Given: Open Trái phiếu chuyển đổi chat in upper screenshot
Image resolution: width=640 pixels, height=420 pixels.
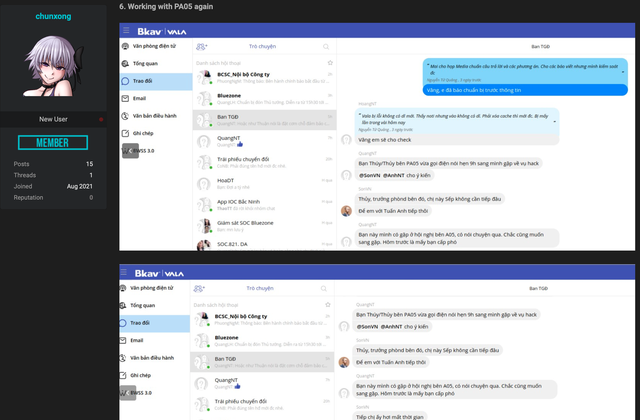Looking at the screenshot, I should [x=264, y=162].
